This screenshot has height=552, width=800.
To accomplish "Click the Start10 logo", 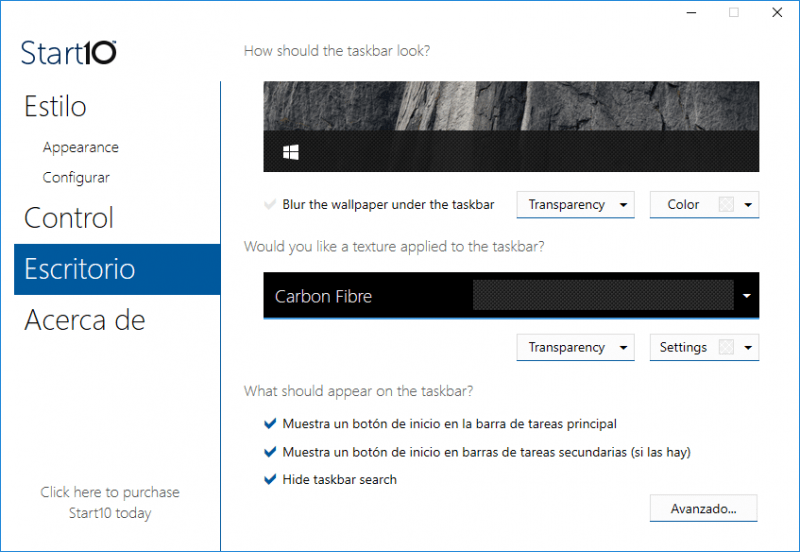I will (69, 52).
